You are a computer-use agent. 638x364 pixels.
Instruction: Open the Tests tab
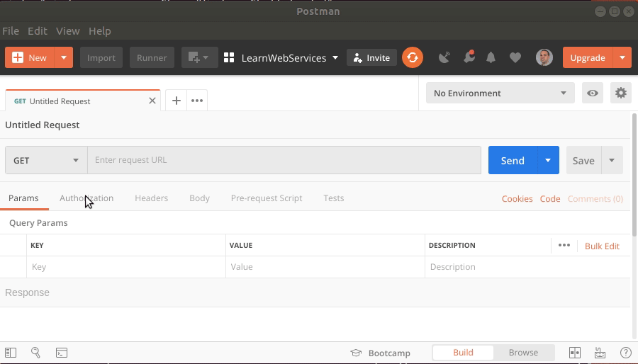334,198
